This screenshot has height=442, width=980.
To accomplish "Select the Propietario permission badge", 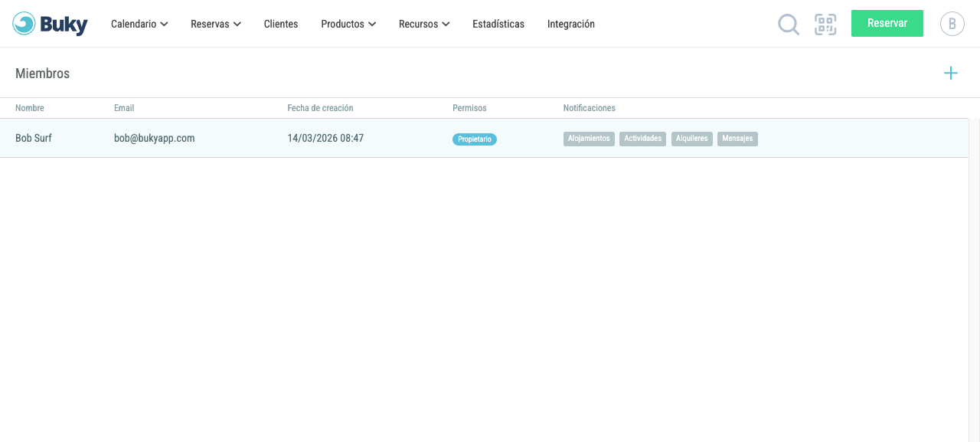I will 475,139.
